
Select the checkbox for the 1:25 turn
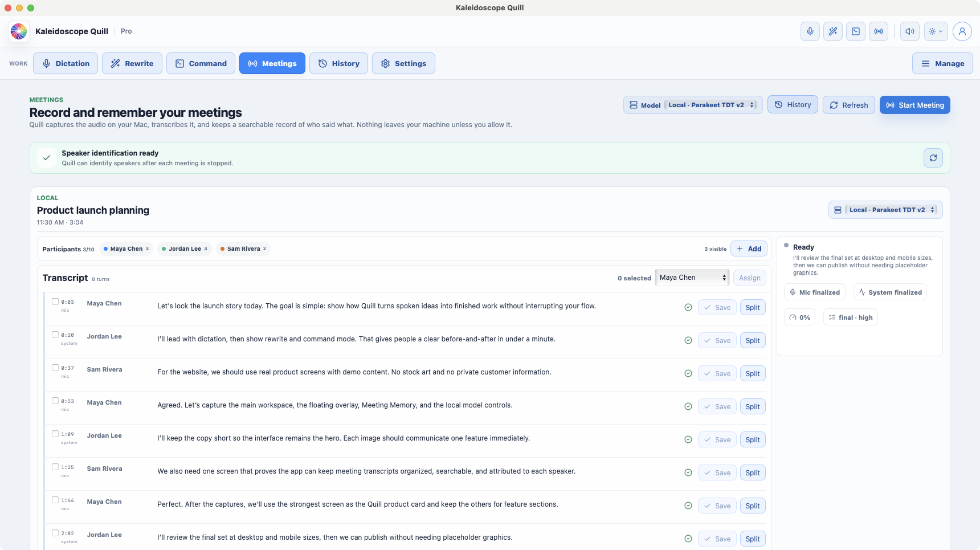coord(55,467)
